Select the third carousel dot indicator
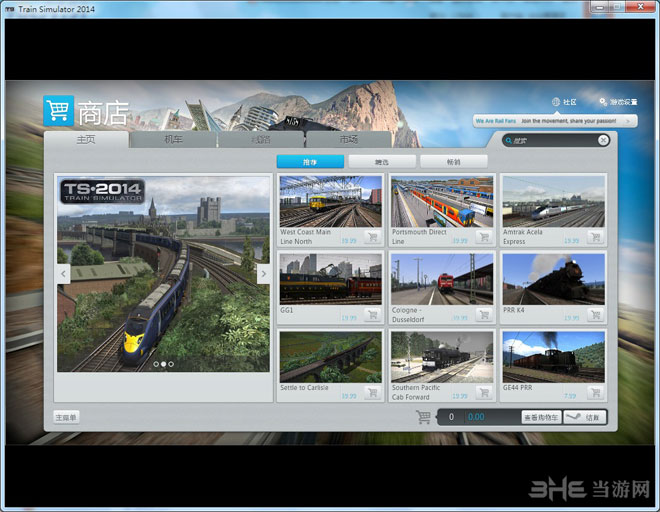660x512 pixels. point(171,364)
